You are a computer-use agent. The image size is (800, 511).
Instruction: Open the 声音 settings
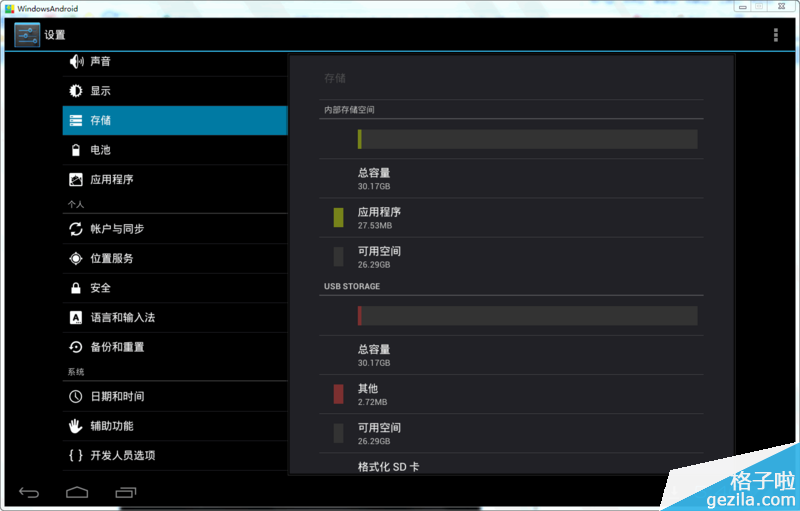tap(175, 62)
